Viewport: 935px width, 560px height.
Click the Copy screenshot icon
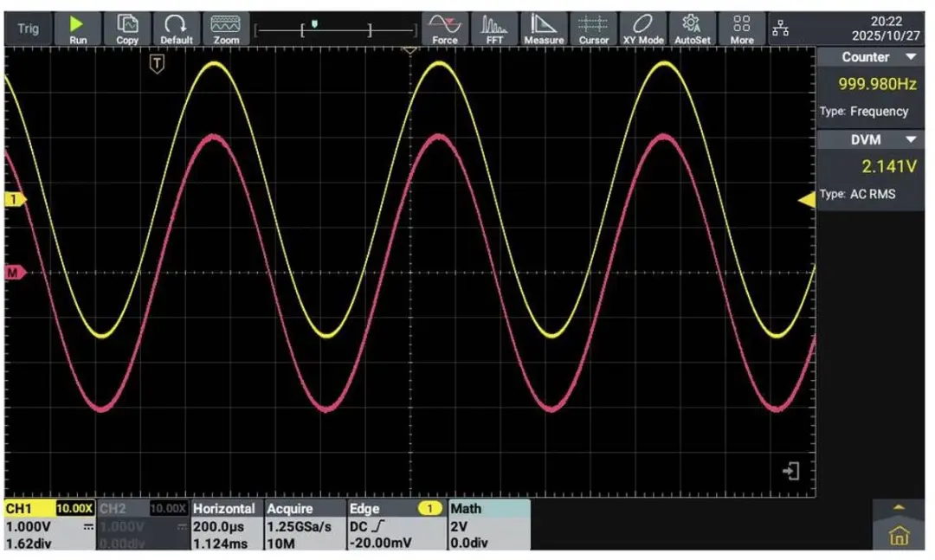click(127, 29)
